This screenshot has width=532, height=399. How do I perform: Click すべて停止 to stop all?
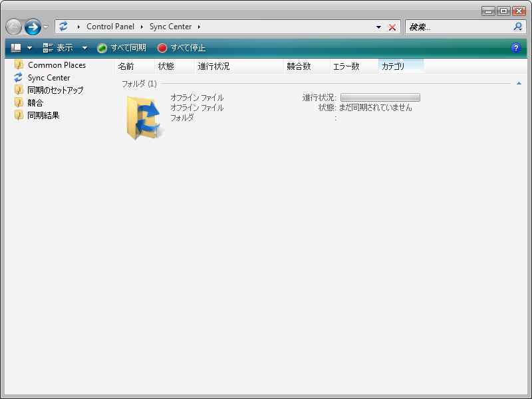point(182,48)
